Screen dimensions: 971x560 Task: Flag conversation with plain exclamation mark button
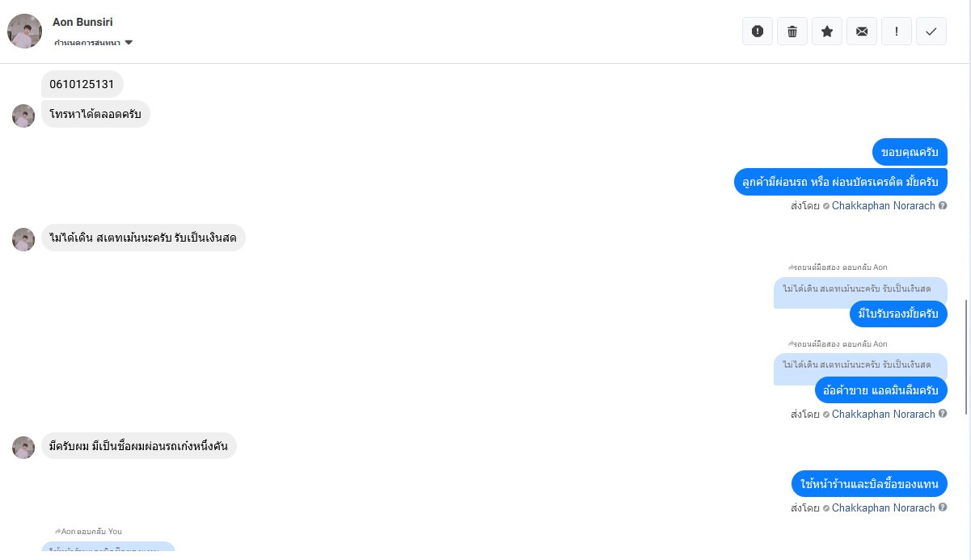pyautogui.click(x=897, y=32)
